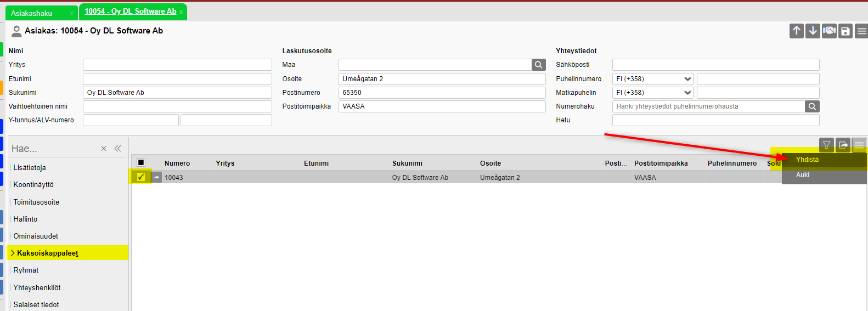This screenshot has height=311, width=868.
Task: Open Ryhmät in the sidebar
Action: [x=26, y=270]
